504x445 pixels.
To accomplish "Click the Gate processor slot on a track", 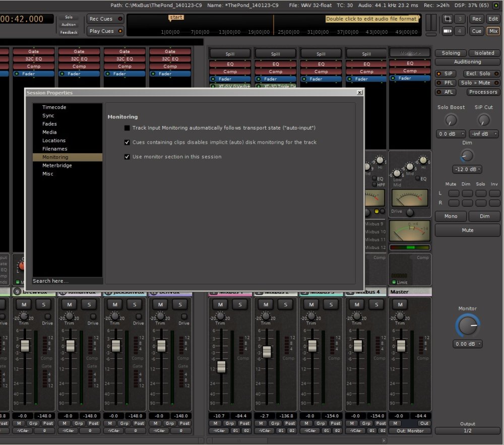I will [33, 50].
